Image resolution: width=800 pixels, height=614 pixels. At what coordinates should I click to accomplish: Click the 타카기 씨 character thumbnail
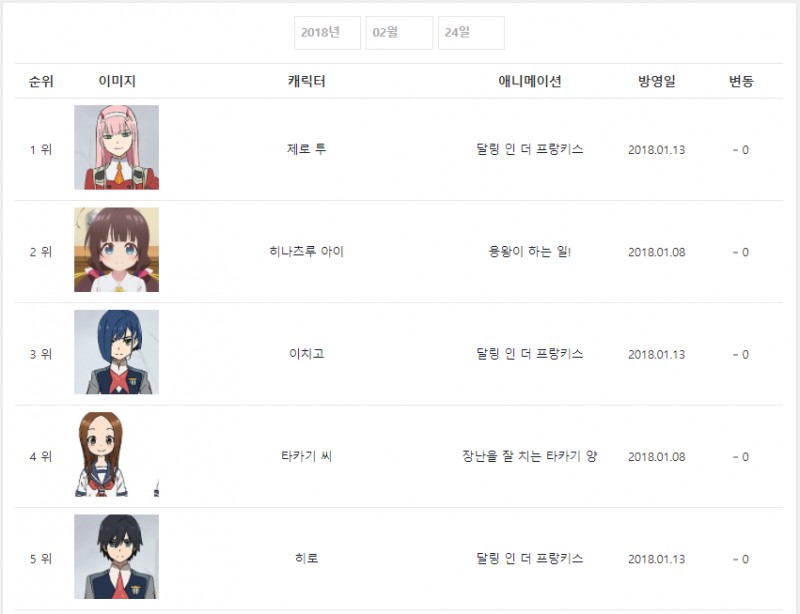pyautogui.click(x=116, y=454)
